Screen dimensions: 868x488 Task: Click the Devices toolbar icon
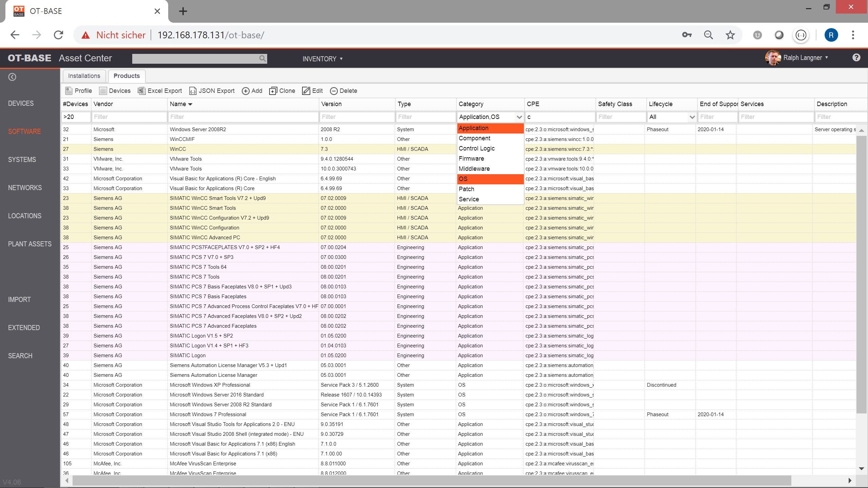[115, 91]
